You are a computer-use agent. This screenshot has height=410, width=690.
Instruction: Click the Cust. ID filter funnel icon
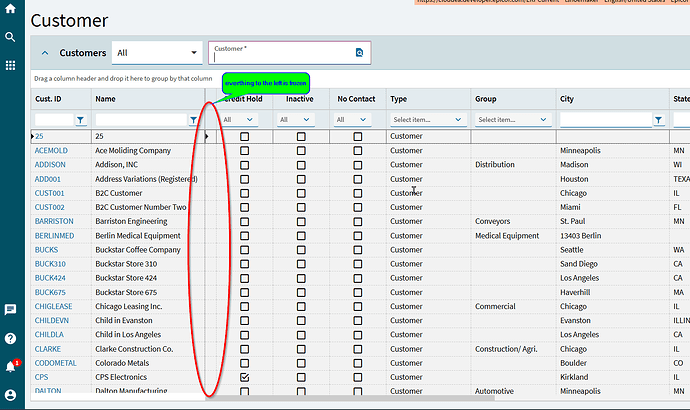pyautogui.click(x=81, y=120)
